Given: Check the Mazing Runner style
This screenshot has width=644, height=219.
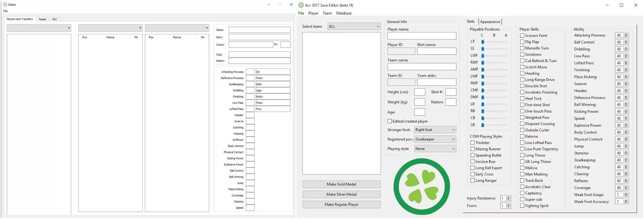Looking at the screenshot, I should coord(473,149).
